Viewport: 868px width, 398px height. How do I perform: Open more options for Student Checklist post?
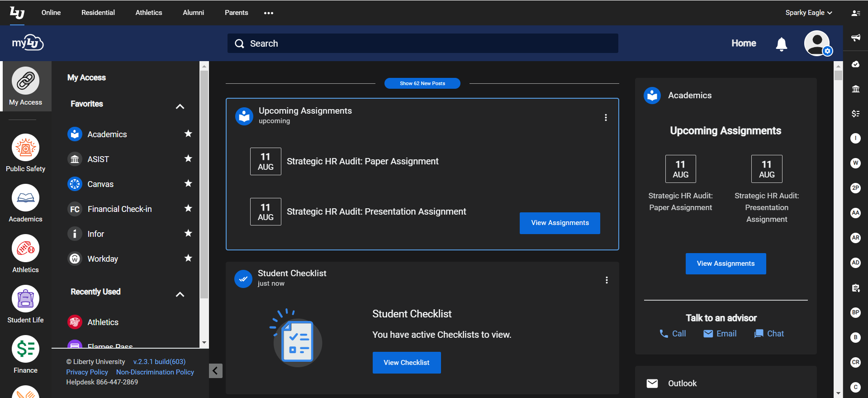tap(607, 280)
